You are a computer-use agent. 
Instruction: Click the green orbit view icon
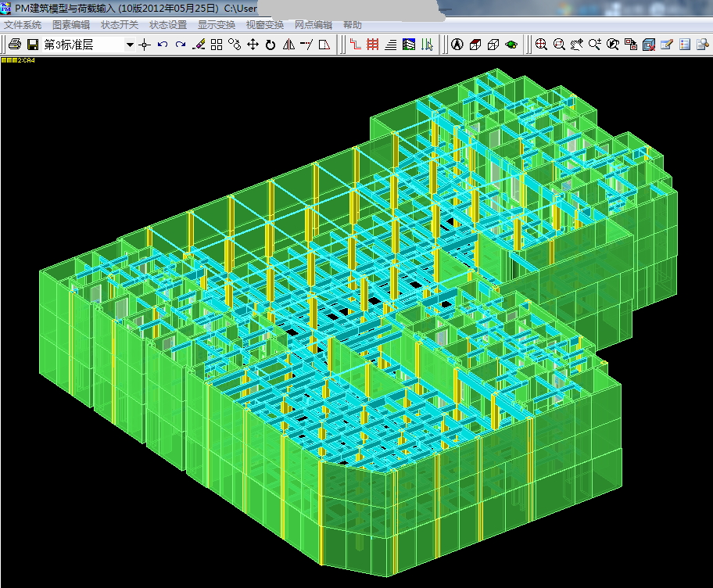click(511, 45)
